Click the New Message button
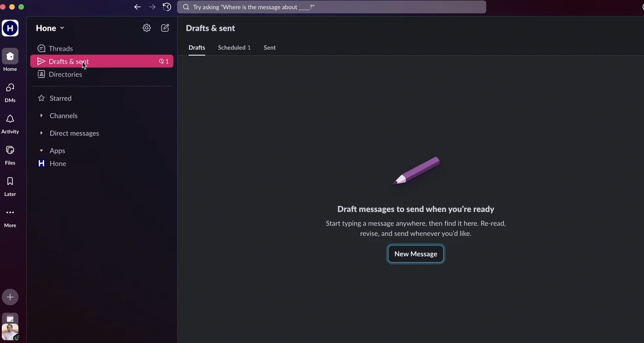This screenshot has height=343, width=644. coord(415,254)
